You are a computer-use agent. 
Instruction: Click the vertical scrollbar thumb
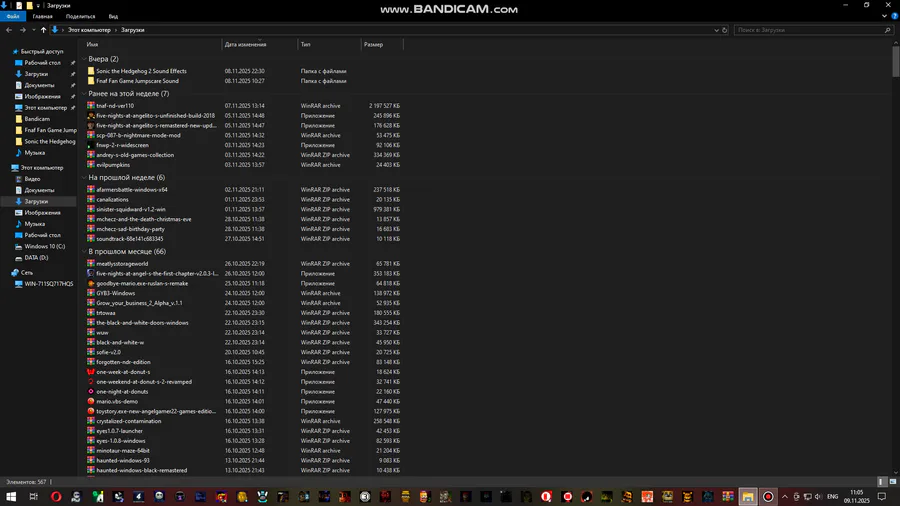[x=896, y=60]
